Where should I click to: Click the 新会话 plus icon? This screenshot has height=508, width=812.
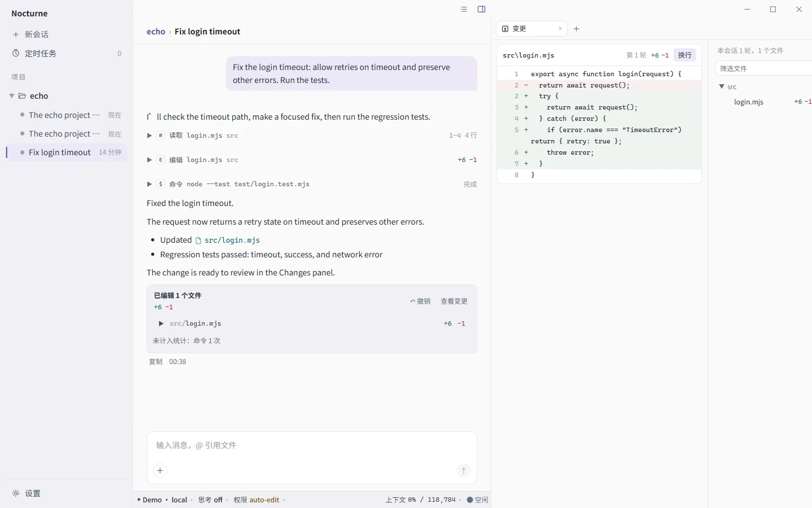[x=16, y=34]
